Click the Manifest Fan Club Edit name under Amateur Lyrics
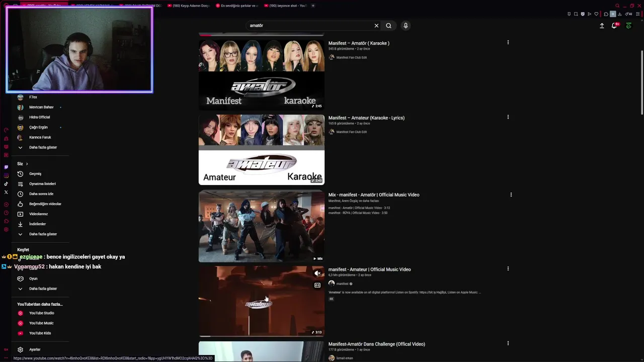The width and height of the screenshot is (644, 362). click(352, 132)
